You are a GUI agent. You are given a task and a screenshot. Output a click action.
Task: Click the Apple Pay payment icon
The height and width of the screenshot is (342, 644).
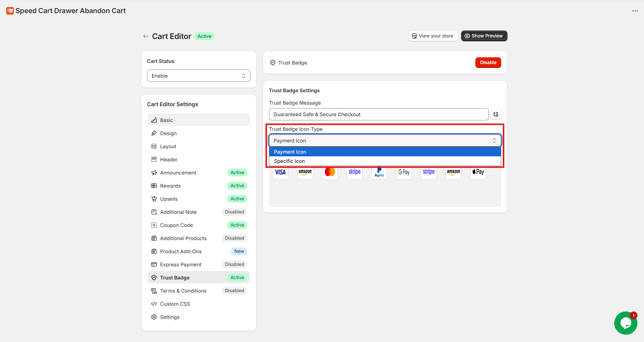click(x=478, y=172)
